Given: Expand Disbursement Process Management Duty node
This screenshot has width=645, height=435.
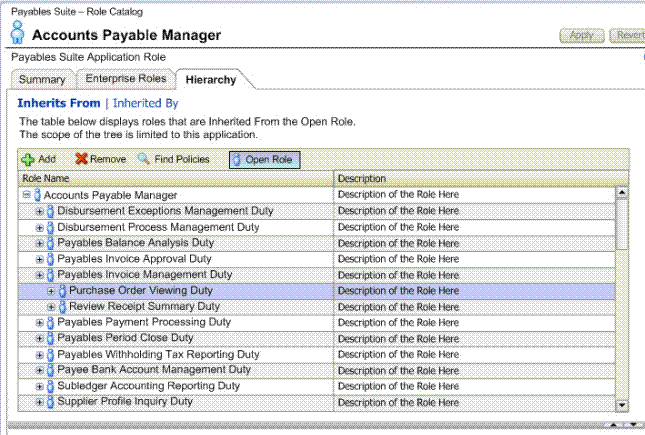Looking at the screenshot, I should click(x=39, y=228).
